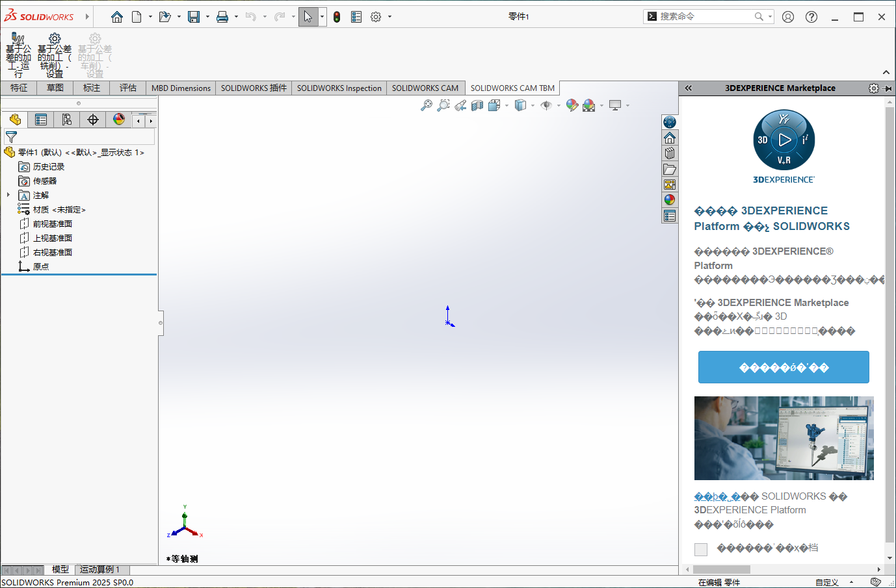
Task: Switch to the 草图 CommandManager tab
Action: click(x=55, y=88)
